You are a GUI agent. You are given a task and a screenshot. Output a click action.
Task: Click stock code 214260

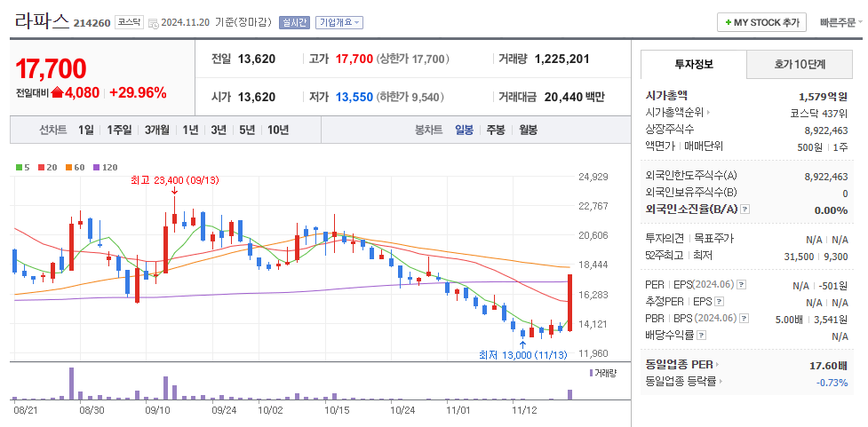pyautogui.click(x=92, y=23)
